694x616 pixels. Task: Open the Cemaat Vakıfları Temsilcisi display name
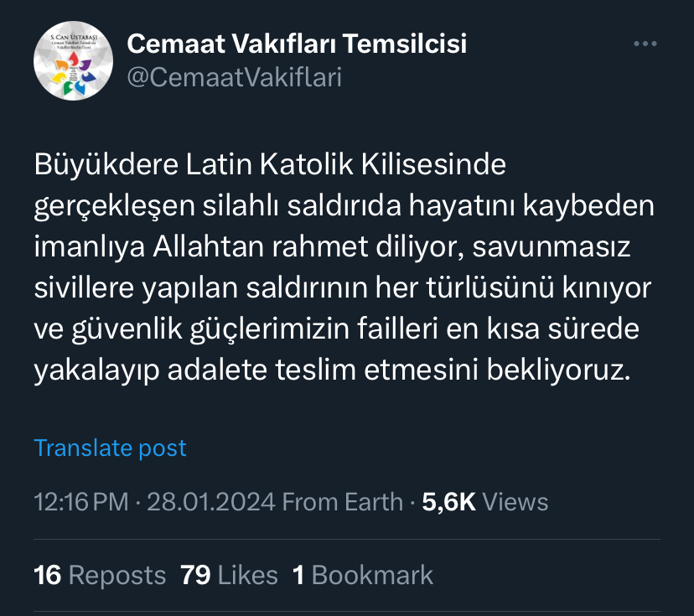[x=297, y=44]
